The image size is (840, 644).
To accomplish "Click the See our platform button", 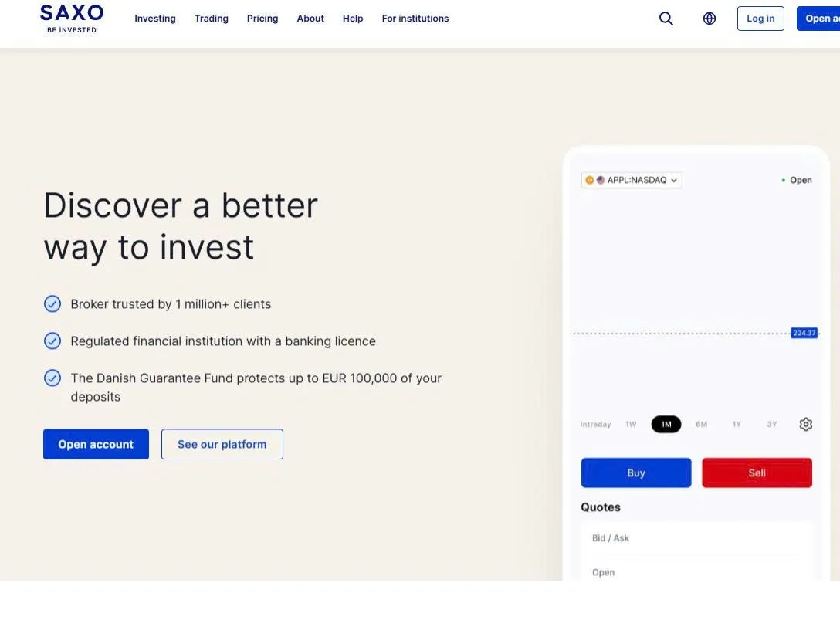I will click(222, 444).
